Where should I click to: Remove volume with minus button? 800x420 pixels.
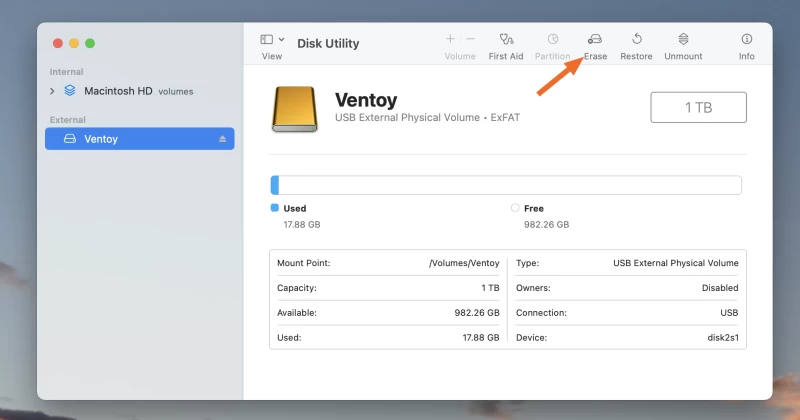[x=470, y=39]
